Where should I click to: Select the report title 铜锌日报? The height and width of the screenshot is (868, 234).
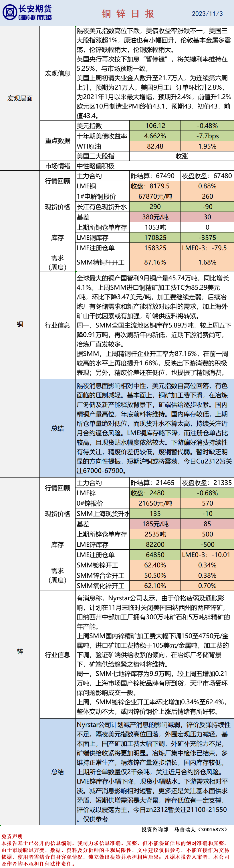(x=128, y=13)
